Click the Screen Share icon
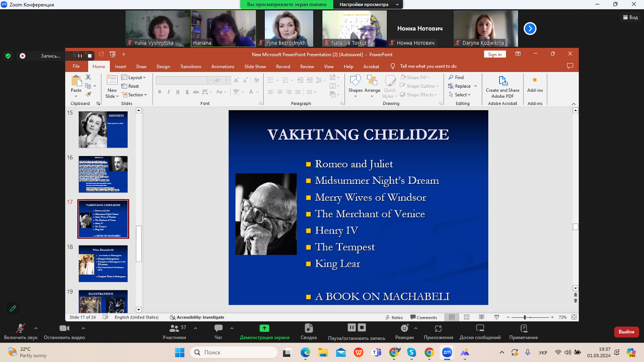 tap(264, 329)
